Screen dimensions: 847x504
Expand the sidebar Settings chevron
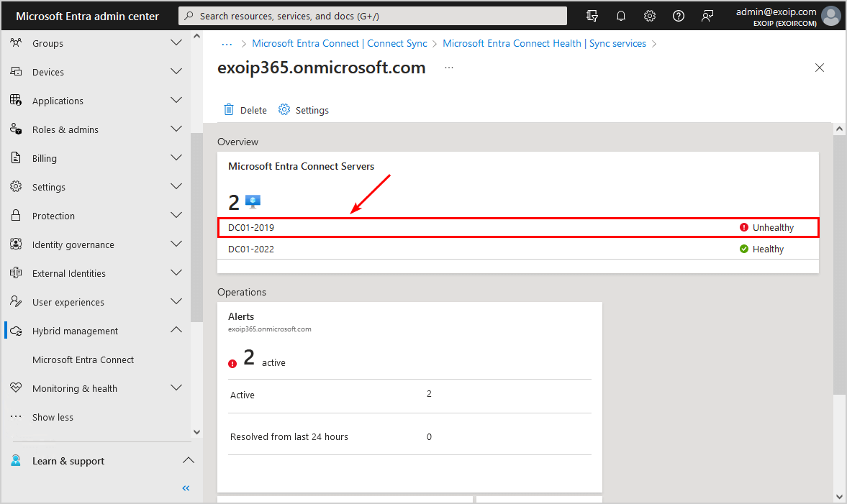176,186
